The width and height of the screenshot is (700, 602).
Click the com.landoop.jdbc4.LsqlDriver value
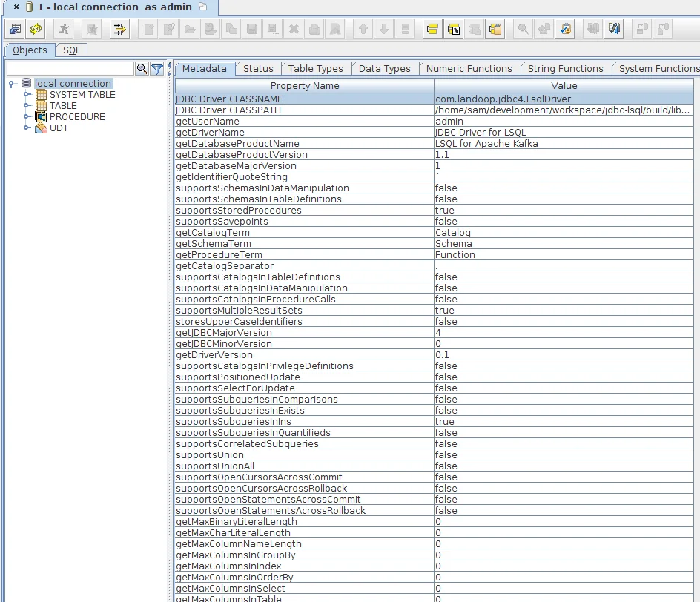(564, 99)
